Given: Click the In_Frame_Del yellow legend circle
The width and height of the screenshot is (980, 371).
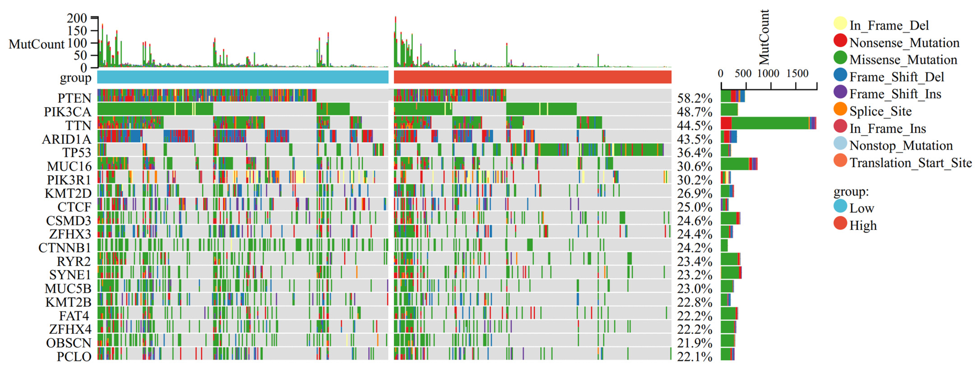Looking at the screenshot, I should [x=840, y=24].
